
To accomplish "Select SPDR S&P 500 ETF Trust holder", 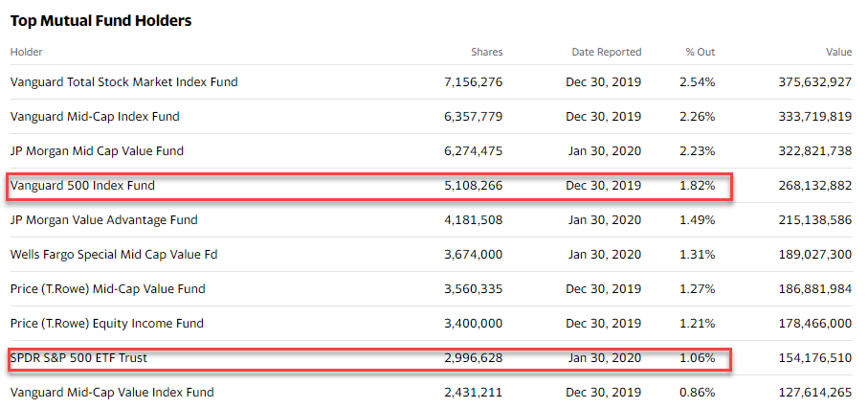I will [79, 358].
